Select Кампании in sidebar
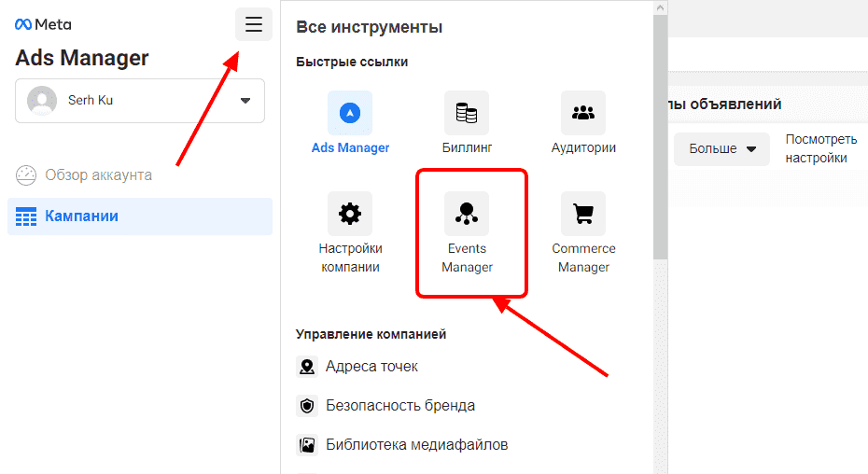 [x=139, y=216]
